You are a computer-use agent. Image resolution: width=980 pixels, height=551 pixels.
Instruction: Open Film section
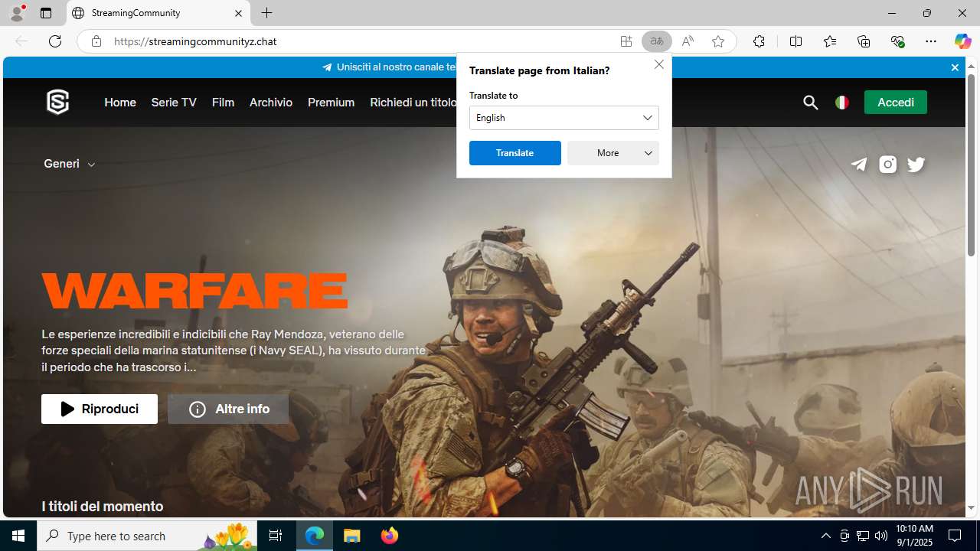coord(223,102)
